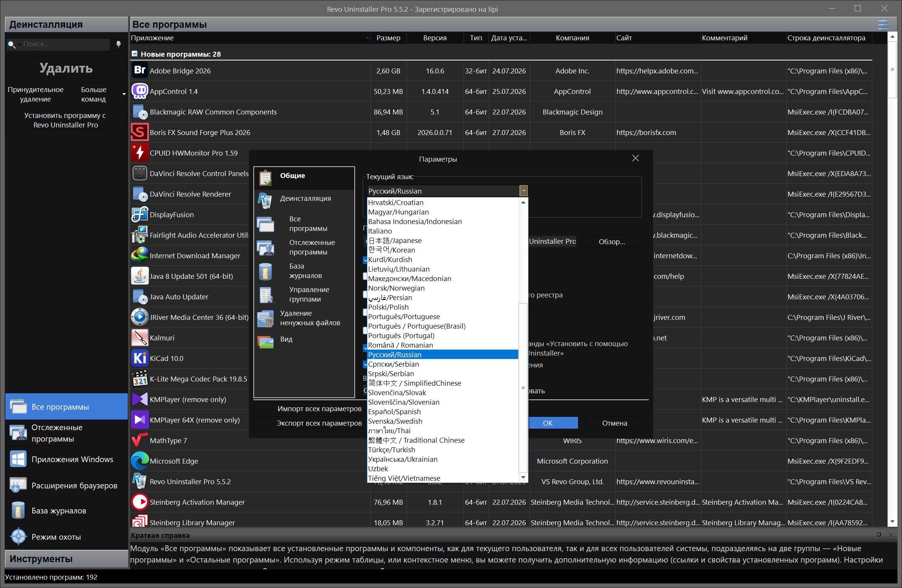Click the language list scrollbar thumb

tap(523, 387)
